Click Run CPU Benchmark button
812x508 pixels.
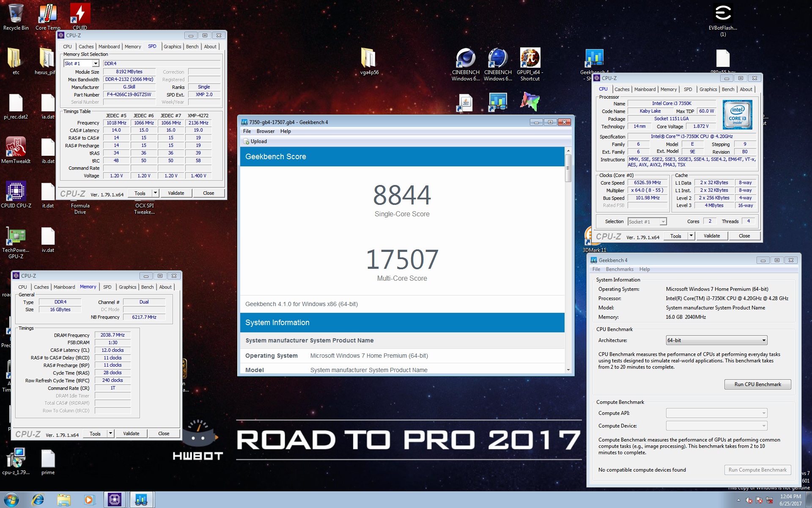(x=757, y=384)
